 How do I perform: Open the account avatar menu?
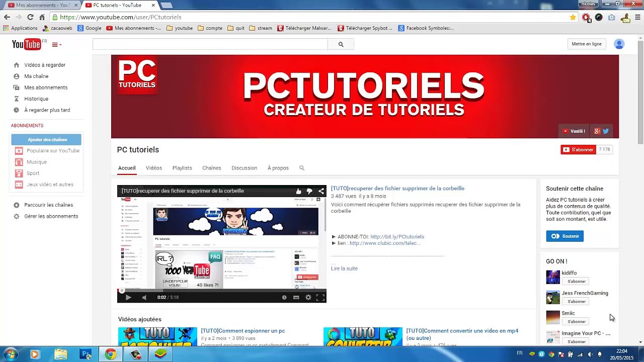[x=619, y=44]
